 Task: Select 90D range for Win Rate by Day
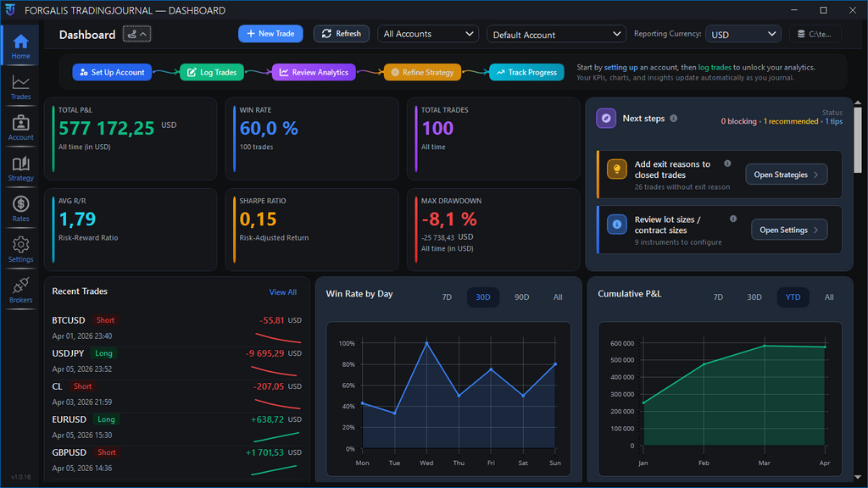coord(521,297)
